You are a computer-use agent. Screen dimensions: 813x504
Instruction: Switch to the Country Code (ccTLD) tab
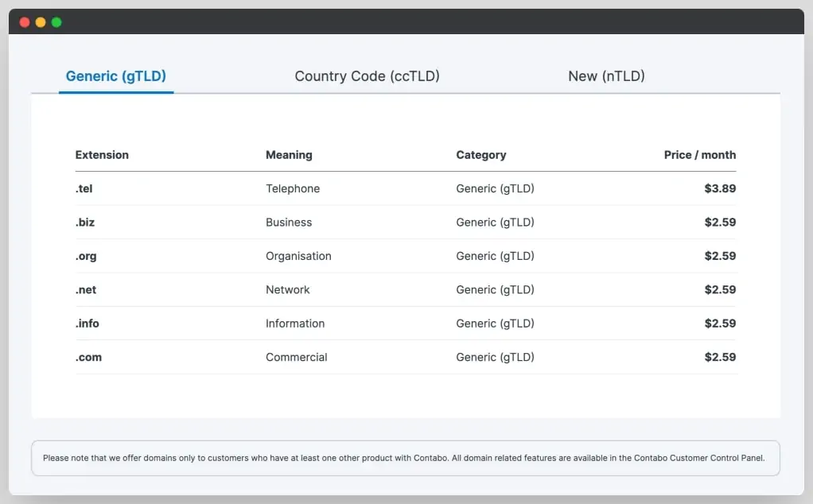pyautogui.click(x=367, y=76)
